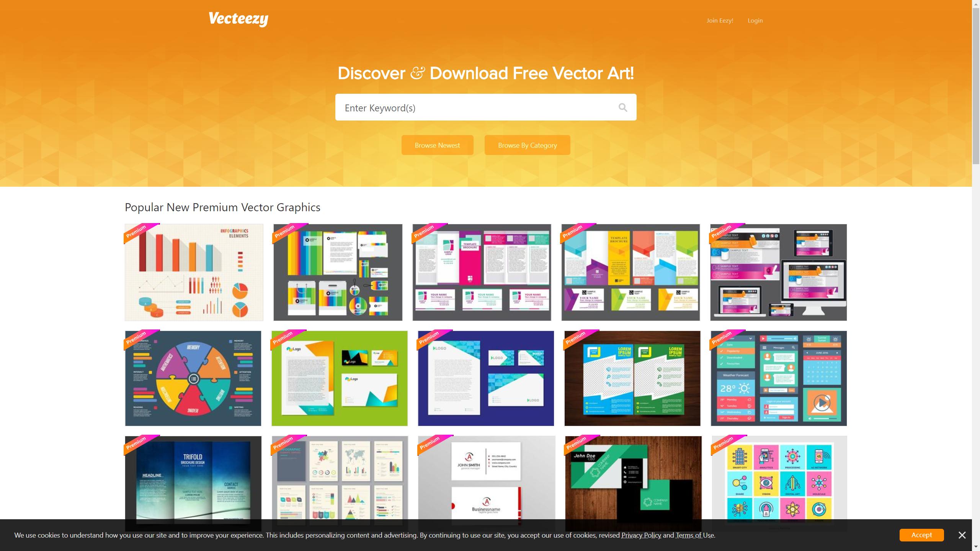Viewport: 980px width, 551px height.
Task: Open the rainbow stationery set thumbnail
Action: tap(338, 272)
